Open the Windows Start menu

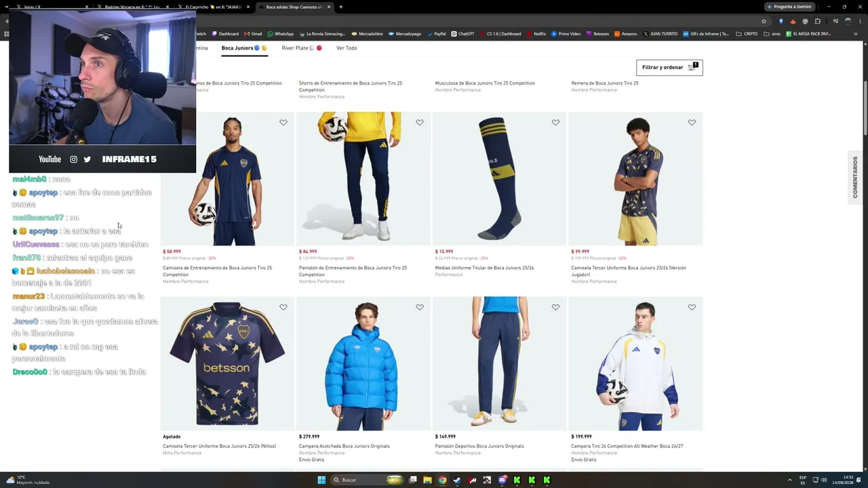[x=321, y=480]
